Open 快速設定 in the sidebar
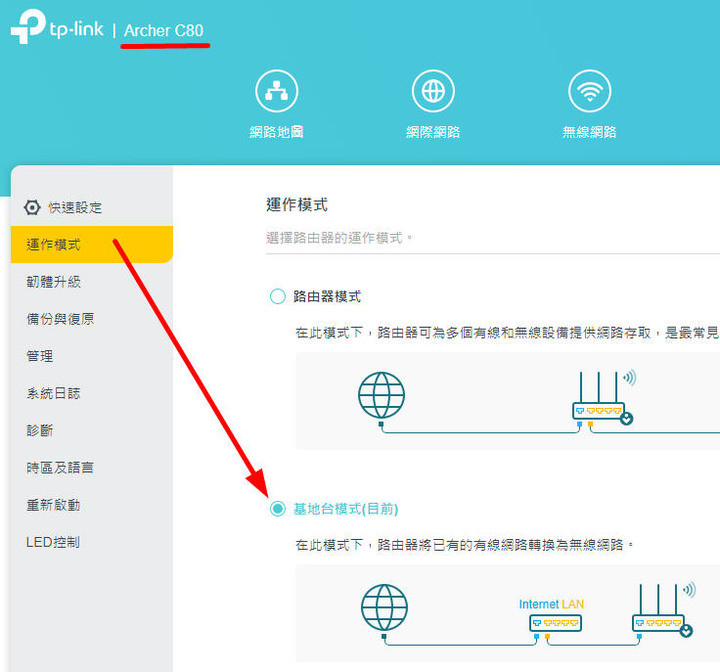 click(75, 208)
